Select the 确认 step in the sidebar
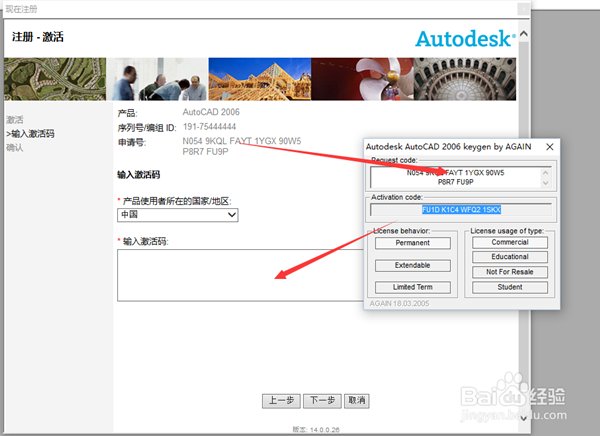Image resolution: width=600 pixels, height=436 pixels. pos(15,148)
